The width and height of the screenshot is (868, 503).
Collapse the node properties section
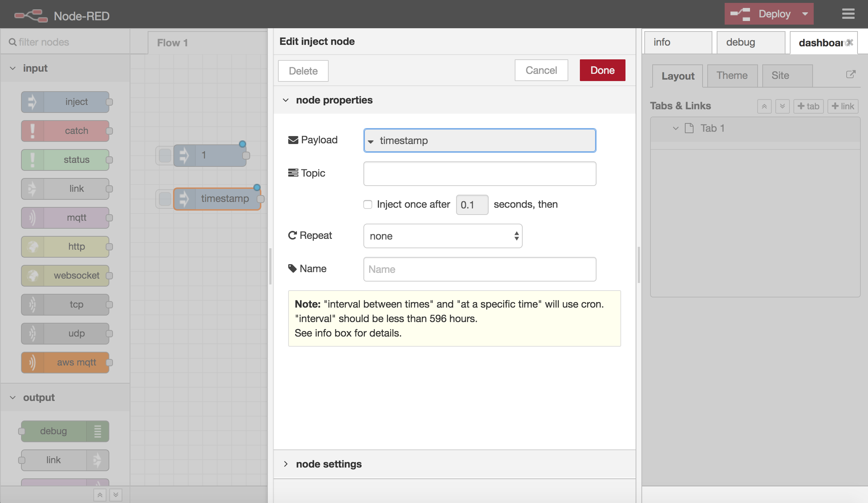[x=454, y=100]
